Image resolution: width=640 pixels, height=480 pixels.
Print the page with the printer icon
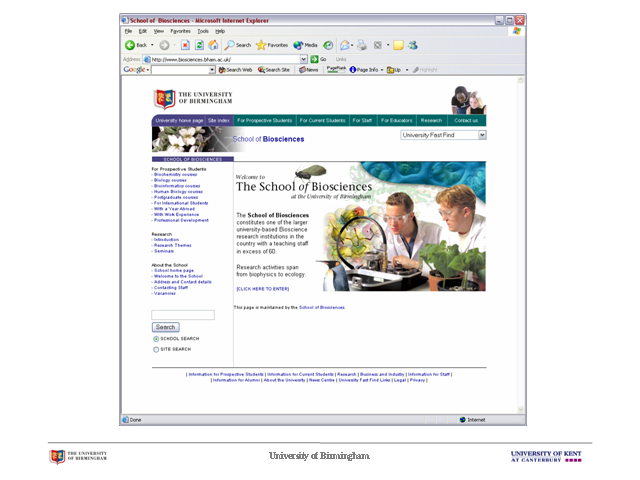click(362, 45)
